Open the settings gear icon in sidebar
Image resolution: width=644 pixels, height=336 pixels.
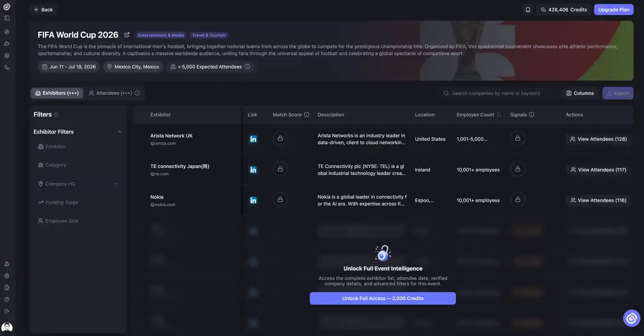tap(7, 276)
